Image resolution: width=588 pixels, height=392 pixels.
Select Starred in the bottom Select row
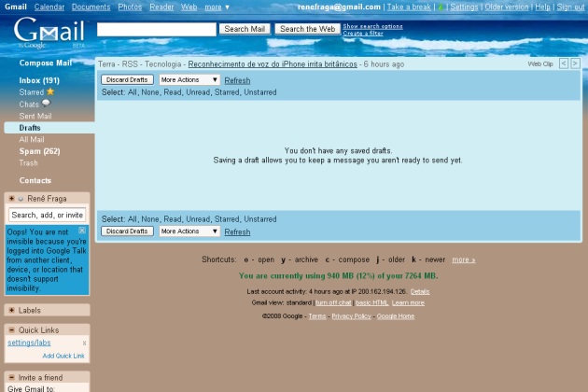[227, 218]
